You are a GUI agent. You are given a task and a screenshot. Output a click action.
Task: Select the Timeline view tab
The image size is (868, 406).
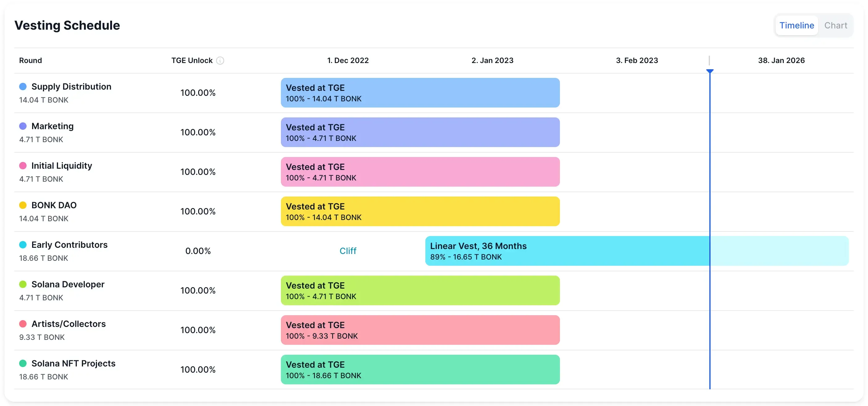pos(797,25)
